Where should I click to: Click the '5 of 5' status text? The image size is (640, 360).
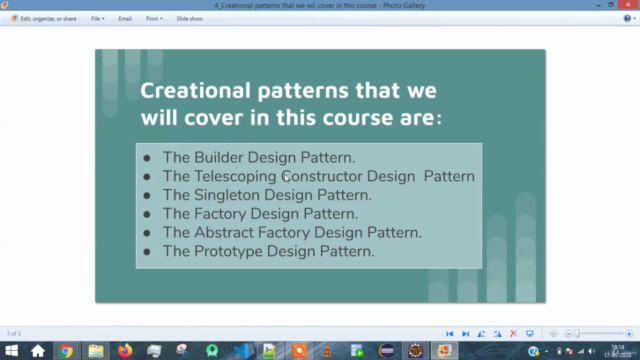click(x=14, y=334)
